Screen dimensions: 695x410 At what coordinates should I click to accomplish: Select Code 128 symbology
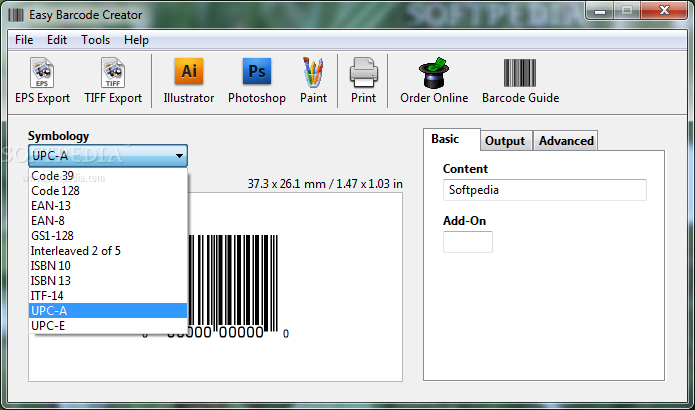tap(108, 191)
